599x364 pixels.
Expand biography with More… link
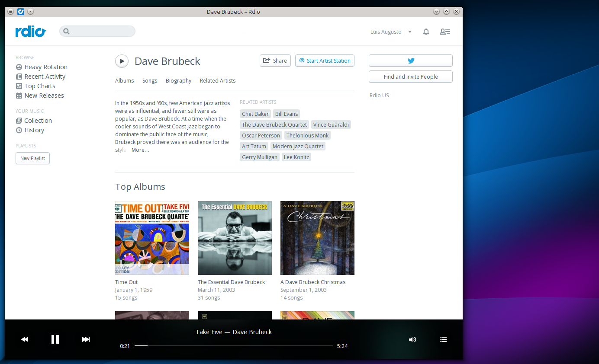coord(140,150)
